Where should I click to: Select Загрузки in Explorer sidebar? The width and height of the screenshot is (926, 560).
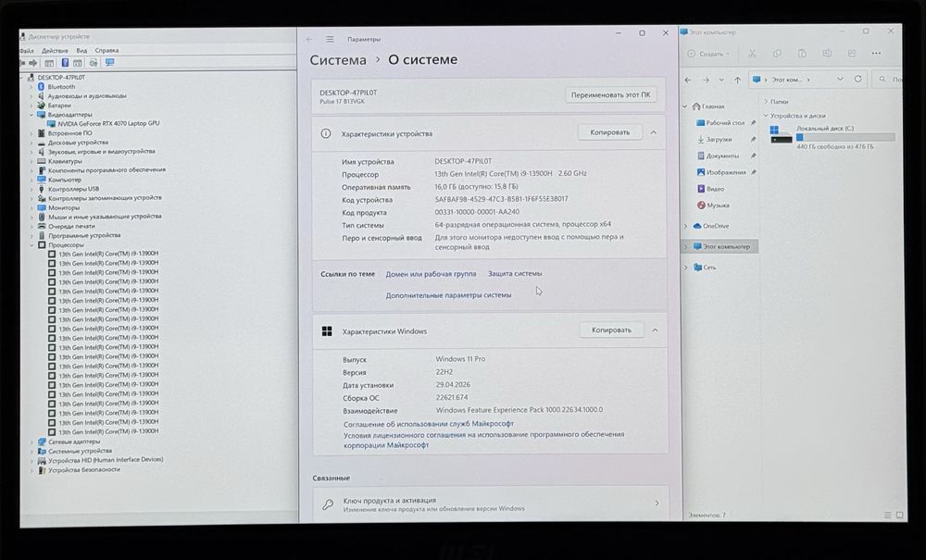pos(719,139)
